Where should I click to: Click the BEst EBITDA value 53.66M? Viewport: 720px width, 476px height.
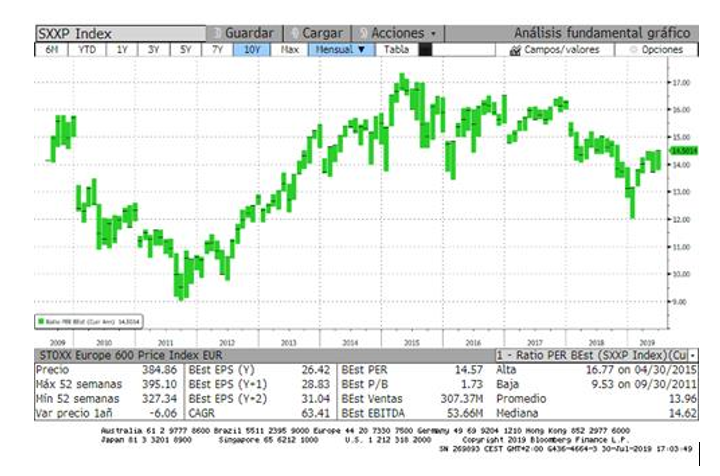click(x=465, y=413)
